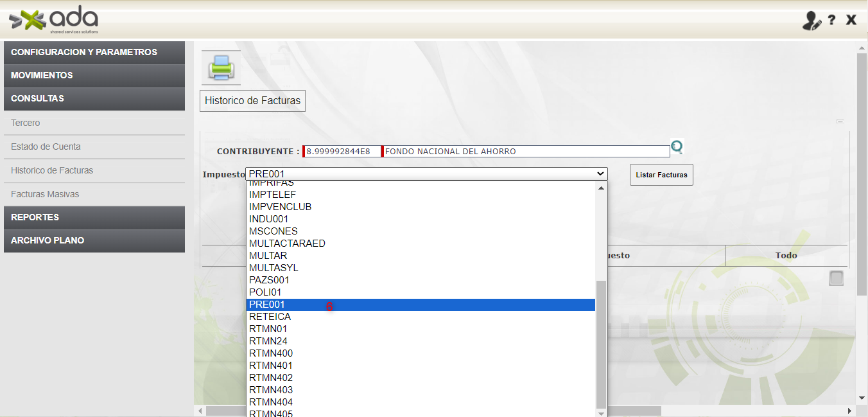This screenshot has width=868, height=417.
Task: Click the contribuyente name input field
Action: 526,152
